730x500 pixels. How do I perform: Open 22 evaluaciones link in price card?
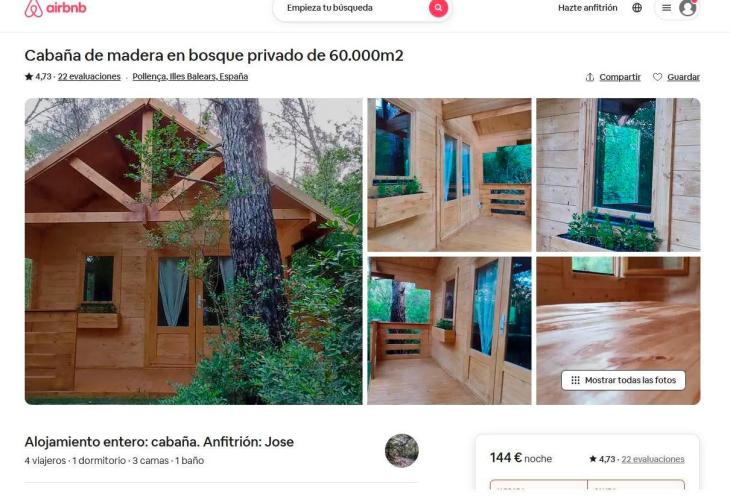tap(653, 459)
